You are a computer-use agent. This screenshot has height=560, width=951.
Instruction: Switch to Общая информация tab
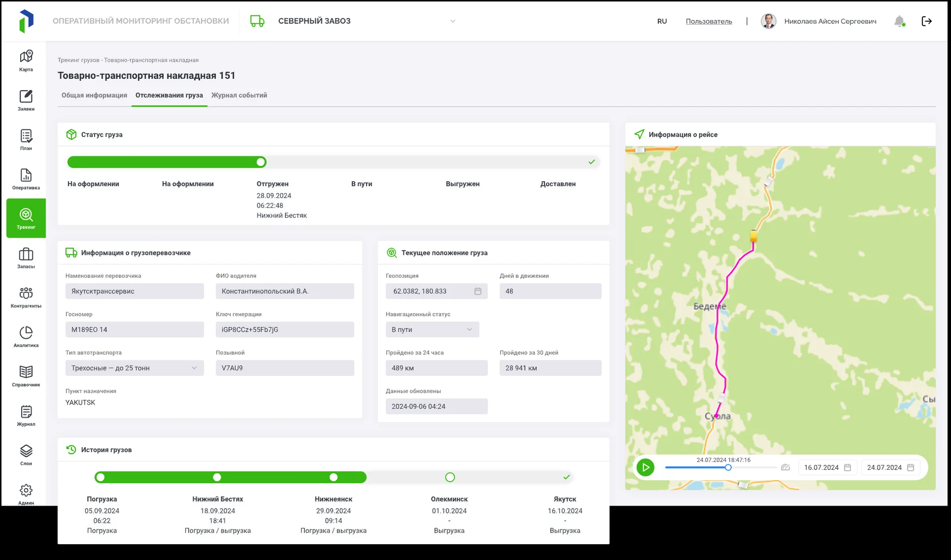tap(94, 95)
